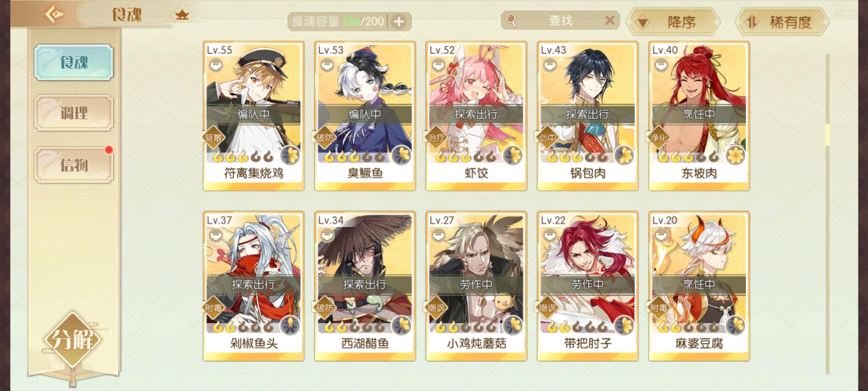Select the 锅包肉 character card

click(x=588, y=116)
